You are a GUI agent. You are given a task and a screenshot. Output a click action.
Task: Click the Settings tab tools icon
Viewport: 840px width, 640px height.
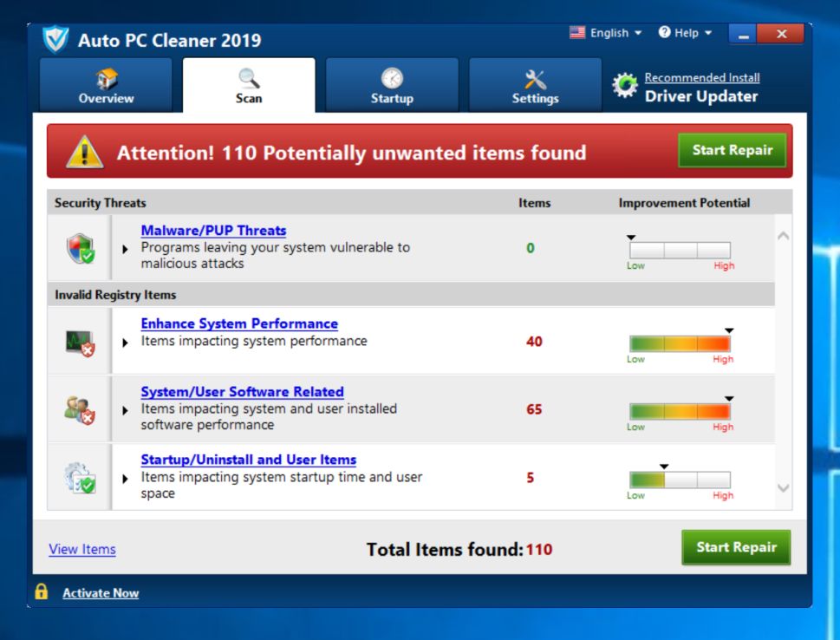tap(535, 79)
